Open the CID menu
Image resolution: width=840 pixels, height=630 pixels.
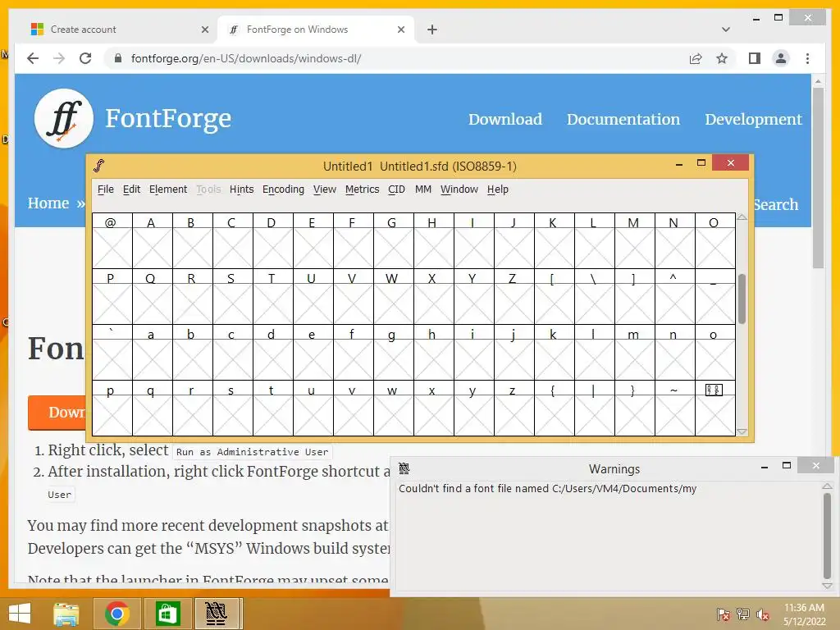396,189
